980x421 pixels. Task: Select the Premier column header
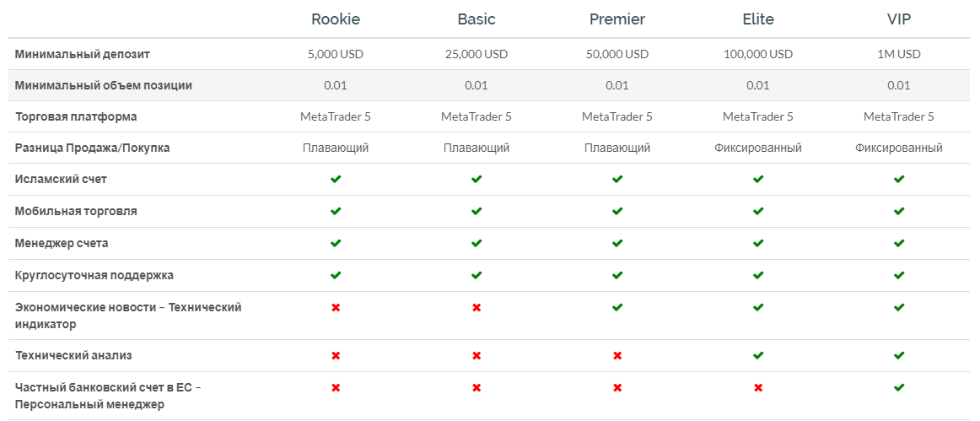click(x=617, y=19)
